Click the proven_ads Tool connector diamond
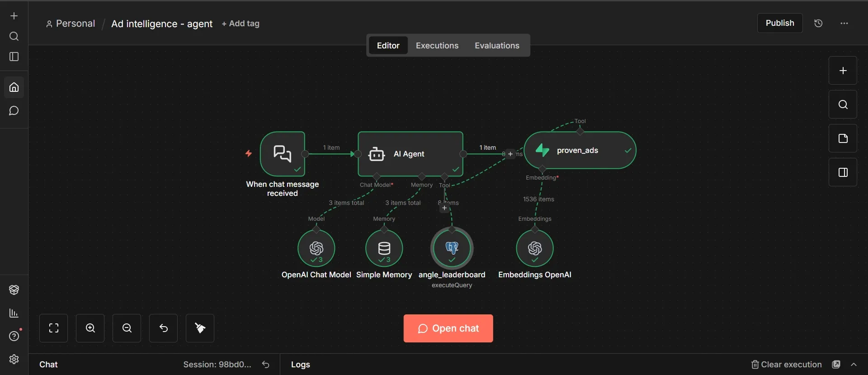Screen dimensions: 868x375 pyautogui.click(x=580, y=131)
